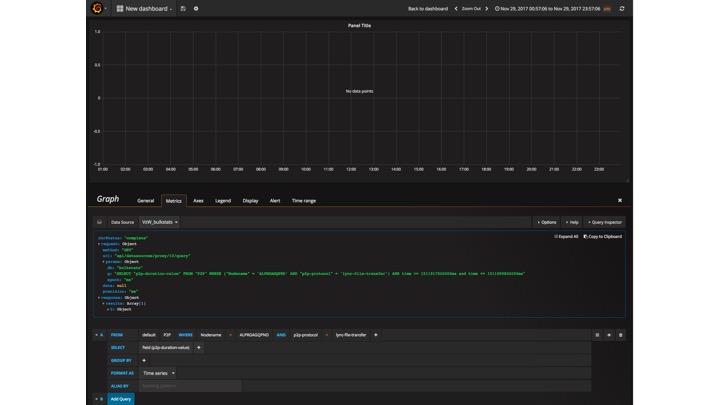Viewport: 720px width, 405px height.
Task: Collapse the response Object node
Action: click(99, 298)
